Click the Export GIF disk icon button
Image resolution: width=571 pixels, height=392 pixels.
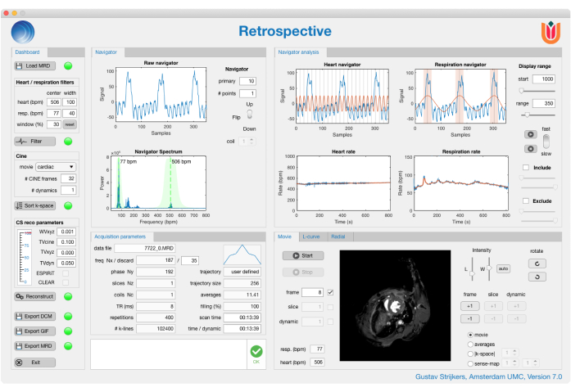(35, 331)
